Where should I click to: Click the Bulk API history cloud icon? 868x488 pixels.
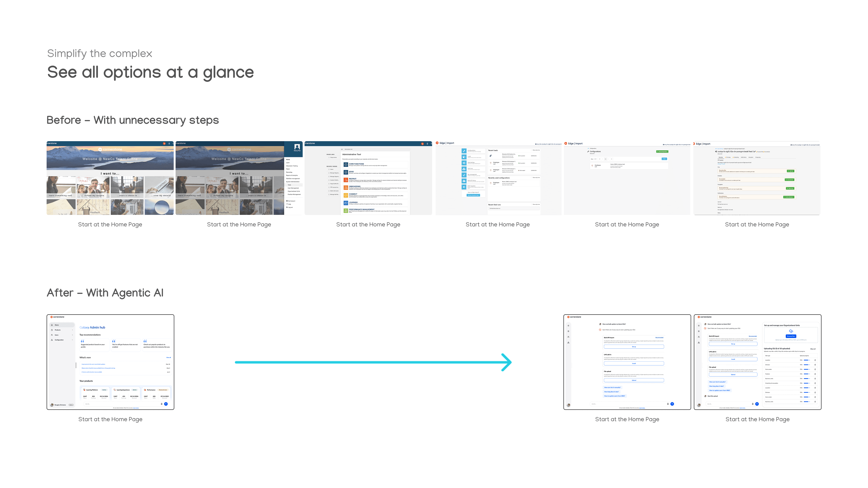(x=464, y=181)
